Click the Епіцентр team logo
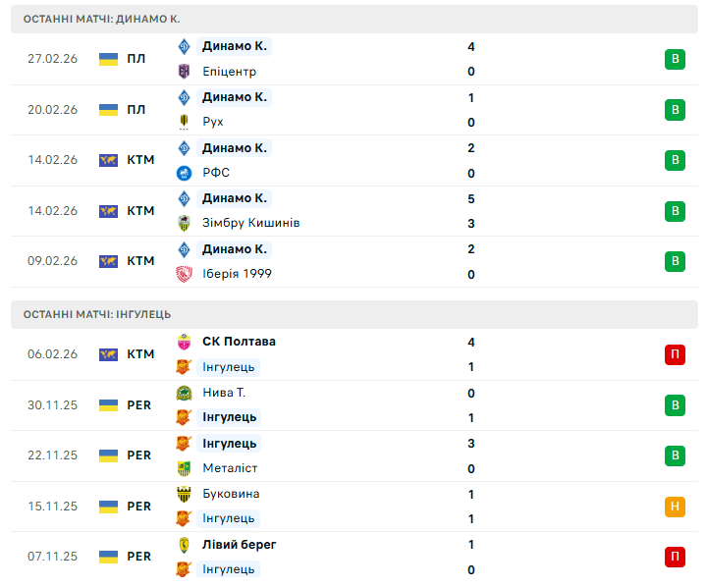 pos(184,72)
